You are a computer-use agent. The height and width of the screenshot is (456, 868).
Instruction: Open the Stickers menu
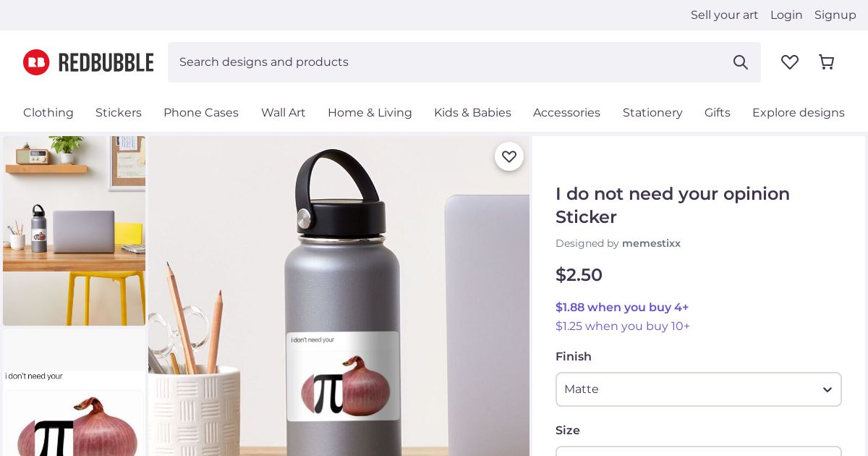pyautogui.click(x=119, y=113)
